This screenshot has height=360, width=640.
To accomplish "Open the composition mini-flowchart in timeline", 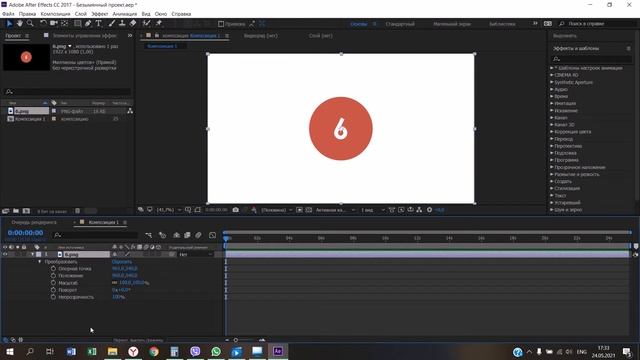I will 149,235.
